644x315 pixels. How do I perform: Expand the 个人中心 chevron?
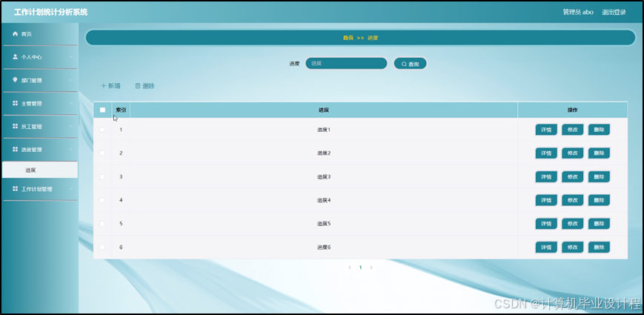pyautogui.click(x=70, y=56)
